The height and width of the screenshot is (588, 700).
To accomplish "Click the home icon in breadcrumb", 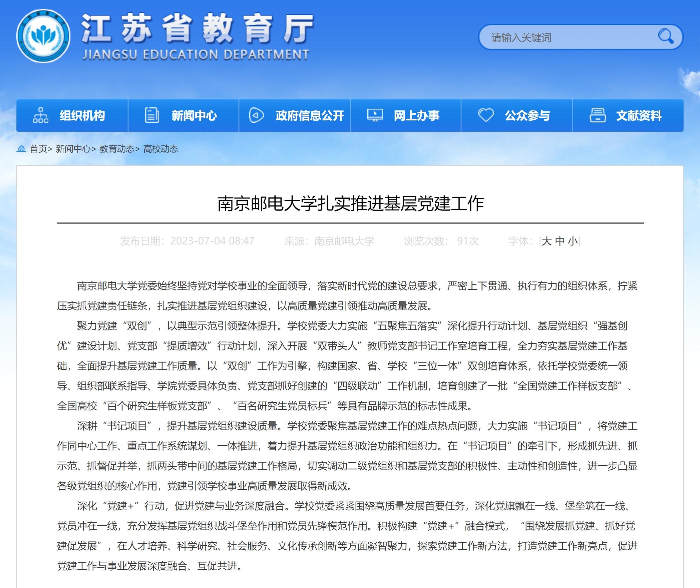I will point(21,149).
